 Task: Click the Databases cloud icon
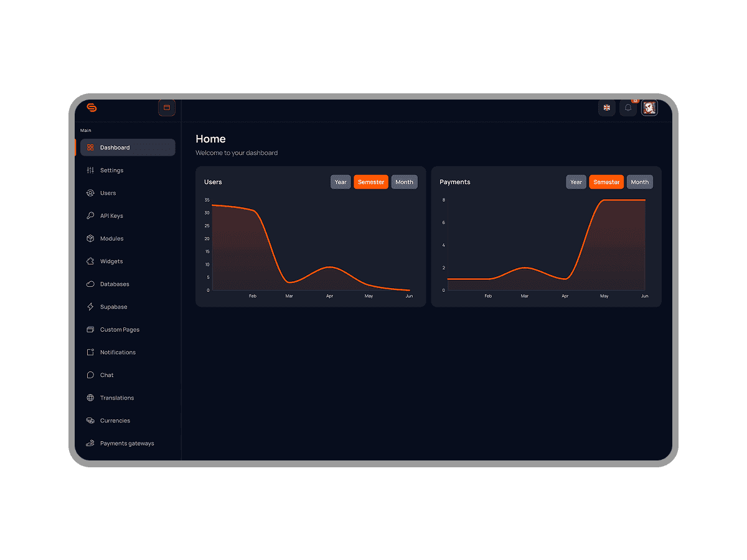pos(90,284)
